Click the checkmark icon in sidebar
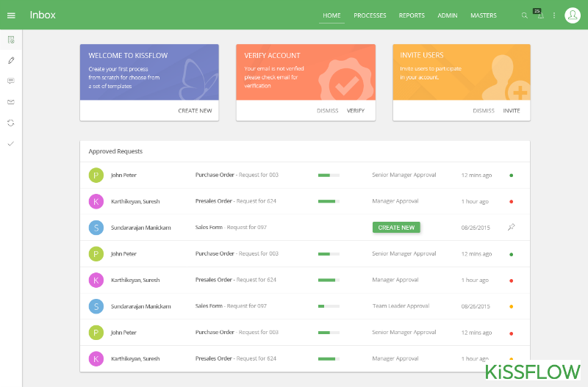588x387 pixels. 11,143
